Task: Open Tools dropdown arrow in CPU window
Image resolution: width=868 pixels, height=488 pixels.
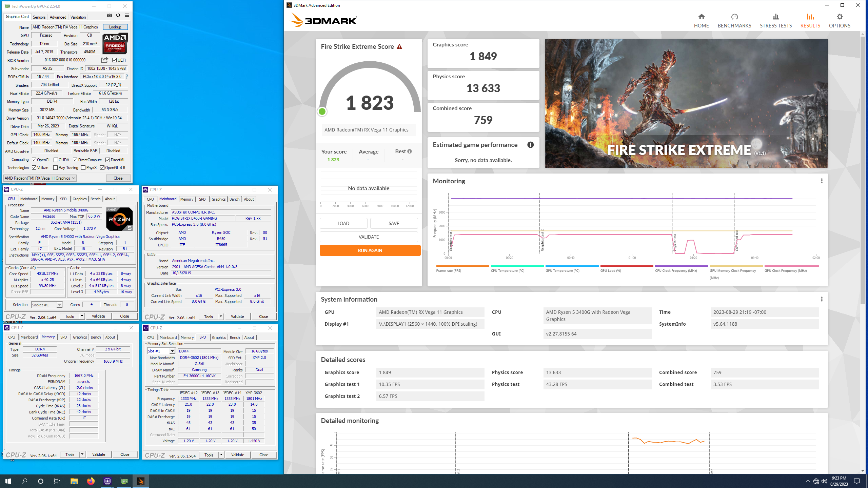Action: pyautogui.click(x=82, y=316)
